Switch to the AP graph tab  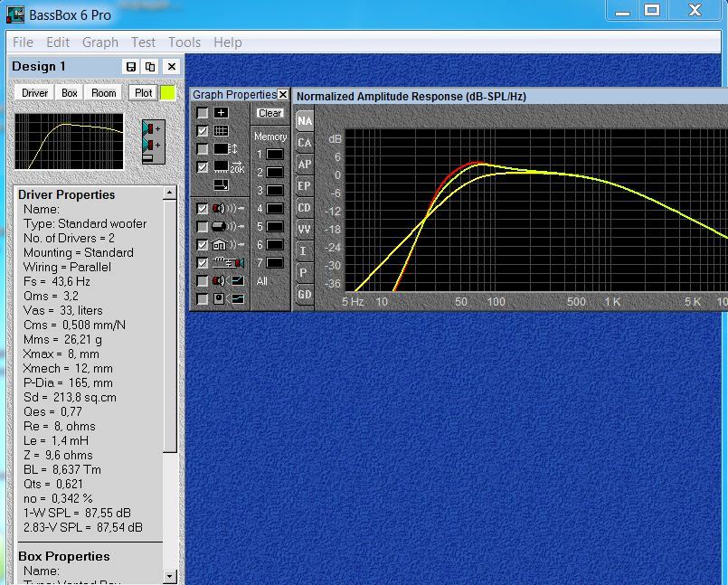click(x=305, y=165)
